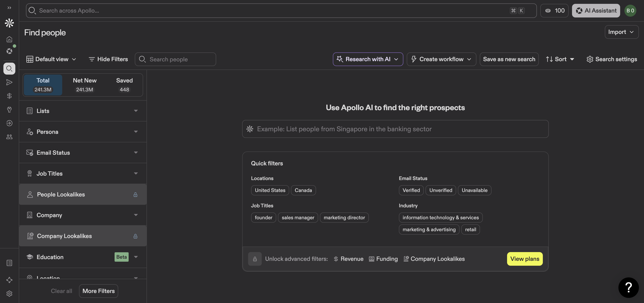Toggle the United States location chip
The width and height of the screenshot is (644, 303).
(x=270, y=190)
